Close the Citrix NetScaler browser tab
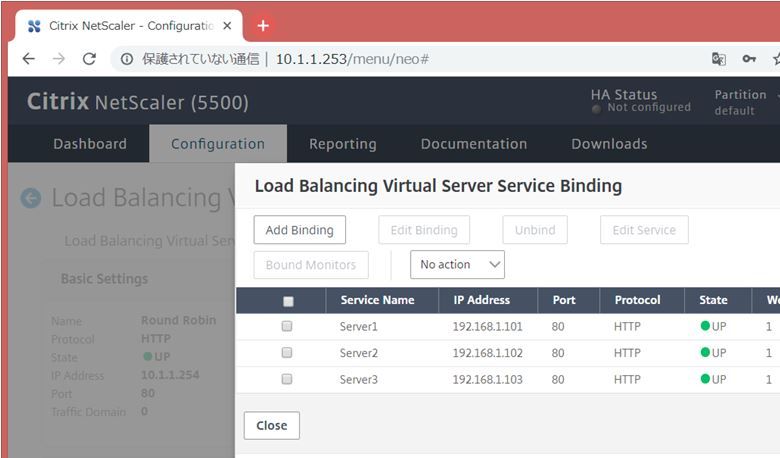This screenshot has width=780, height=458. click(227, 25)
